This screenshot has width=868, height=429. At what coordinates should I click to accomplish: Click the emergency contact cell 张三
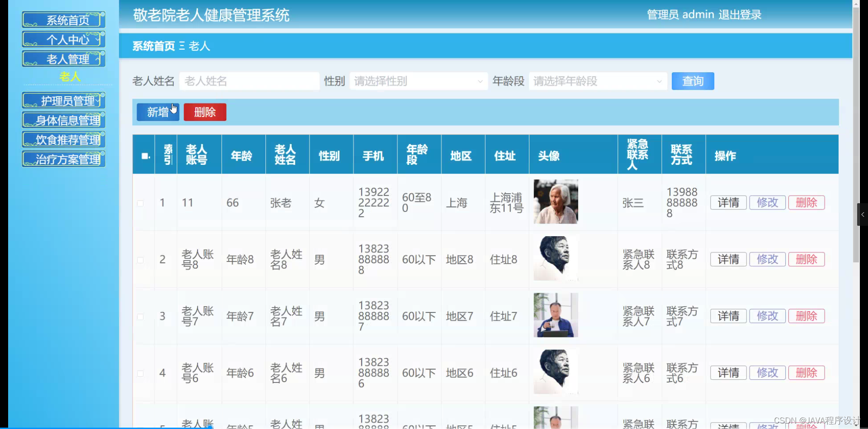tap(633, 203)
